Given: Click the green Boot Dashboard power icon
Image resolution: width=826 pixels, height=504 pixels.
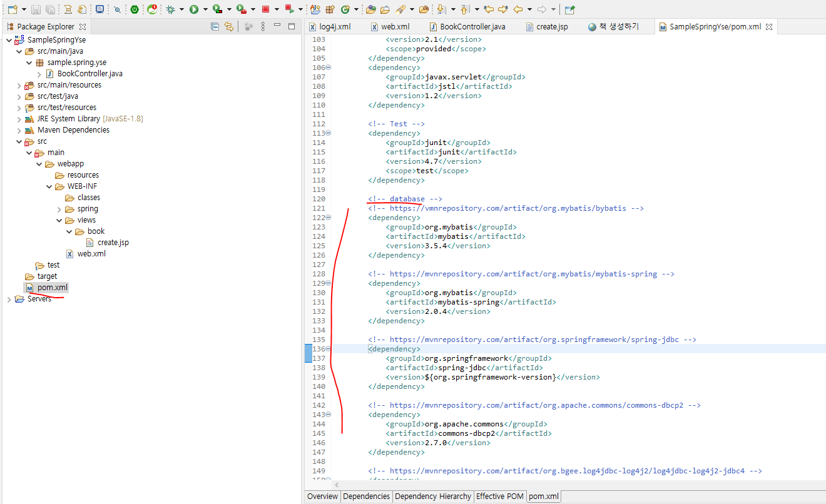Looking at the screenshot, I should pos(135,9).
